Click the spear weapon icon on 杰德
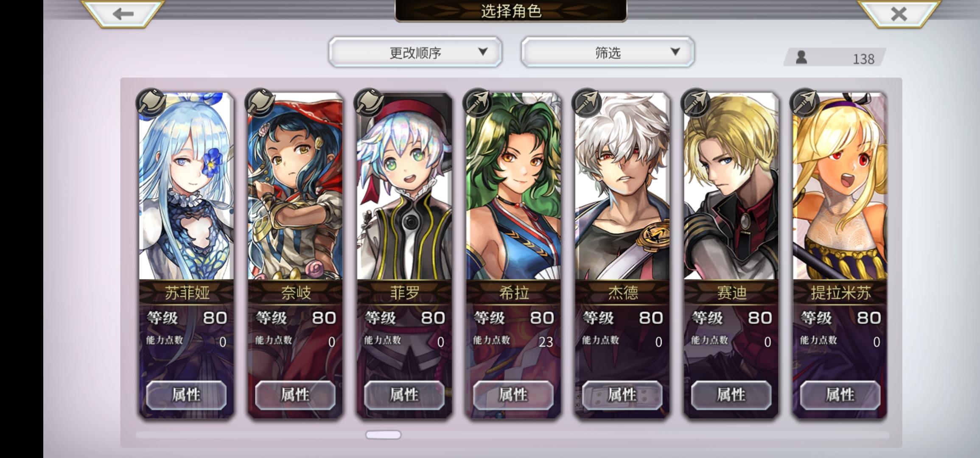 pyautogui.click(x=587, y=103)
